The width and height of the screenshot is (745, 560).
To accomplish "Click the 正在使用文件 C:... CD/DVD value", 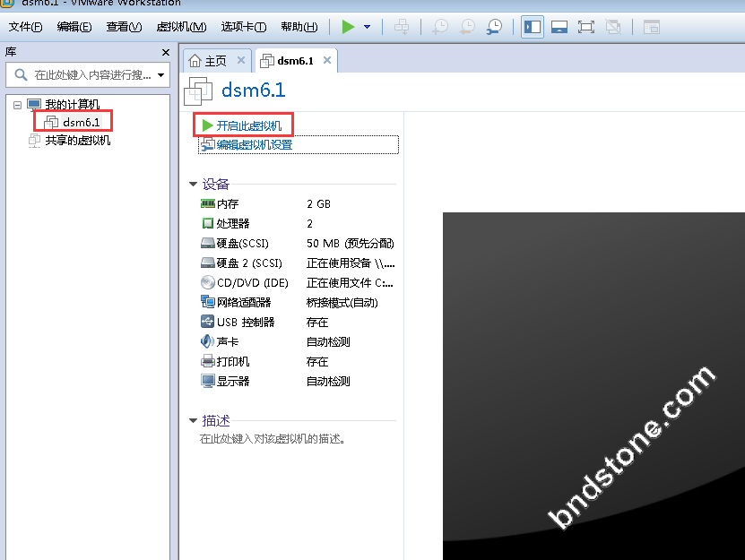I will click(x=350, y=282).
